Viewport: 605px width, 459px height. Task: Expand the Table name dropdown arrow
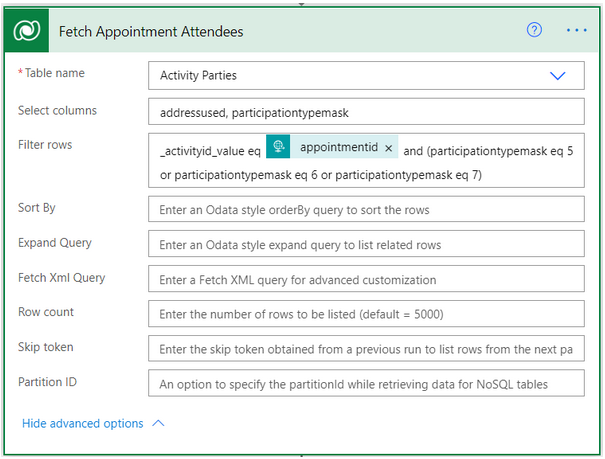[x=557, y=75]
